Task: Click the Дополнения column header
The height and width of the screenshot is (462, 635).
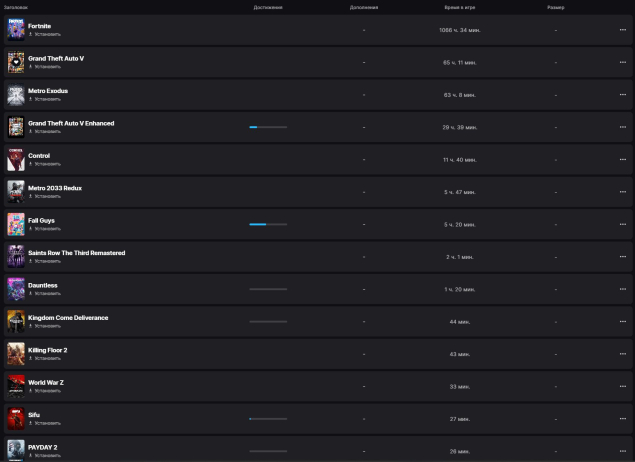Action: tap(364, 7)
